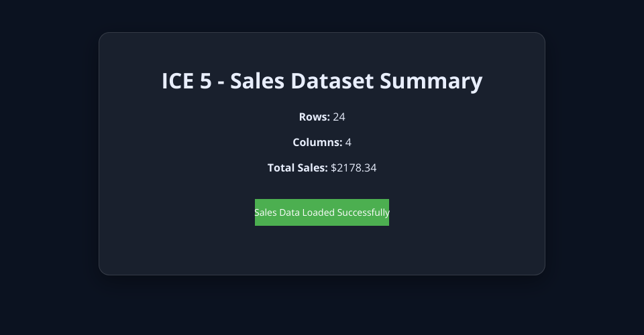Select the bold Columns label
The height and width of the screenshot is (335, 644).
(317, 143)
